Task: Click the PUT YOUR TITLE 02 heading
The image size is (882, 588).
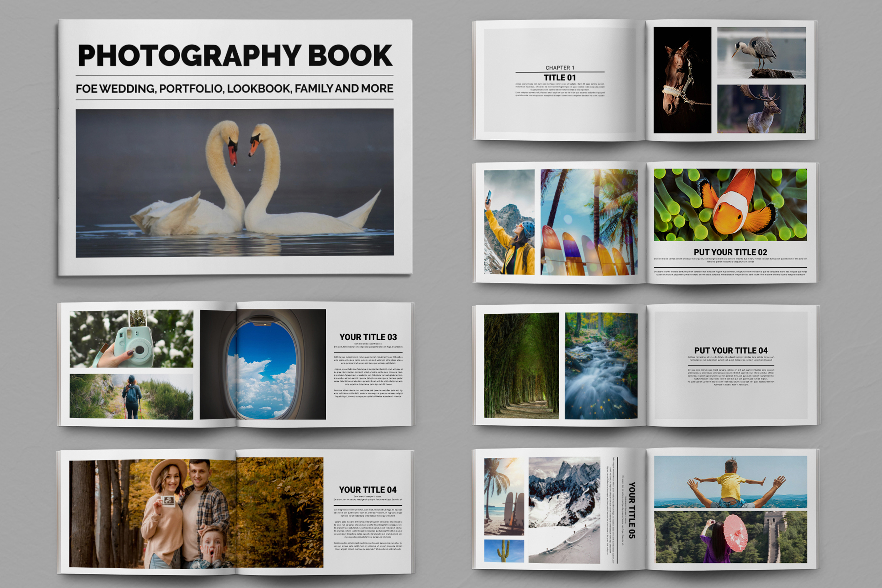Action: (730, 252)
